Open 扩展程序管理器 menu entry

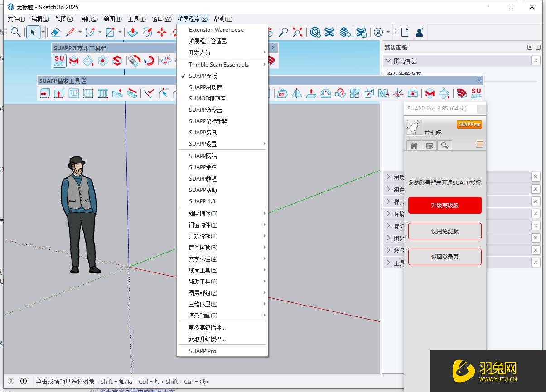(222, 41)
